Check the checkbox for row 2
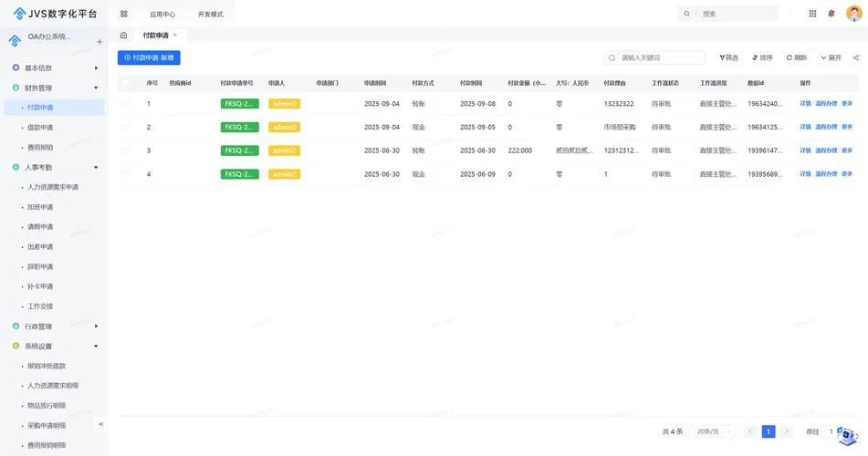This screenshot has height=456, width=868. [x=125, y=128]
